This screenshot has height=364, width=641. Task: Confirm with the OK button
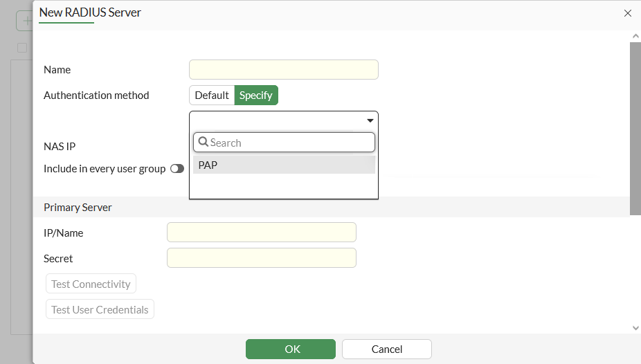tap(290, 349)
